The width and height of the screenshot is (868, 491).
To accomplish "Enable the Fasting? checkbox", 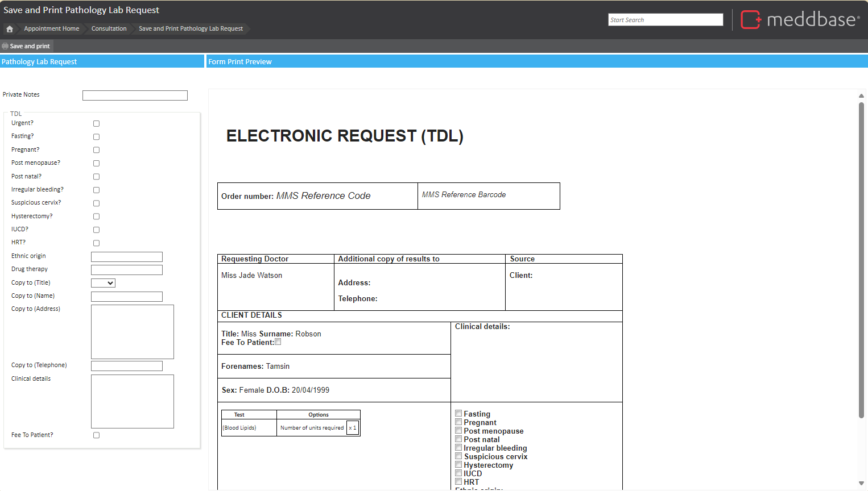I will [96, 137].
